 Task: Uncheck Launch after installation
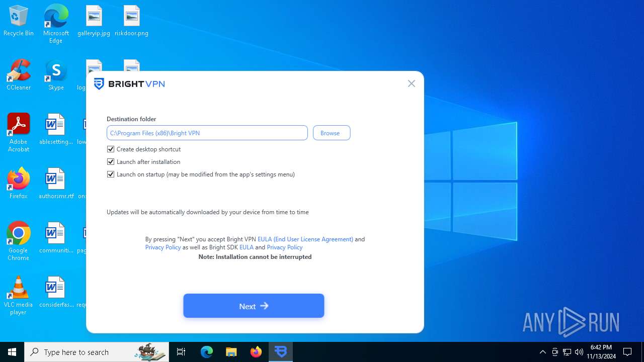111,162
